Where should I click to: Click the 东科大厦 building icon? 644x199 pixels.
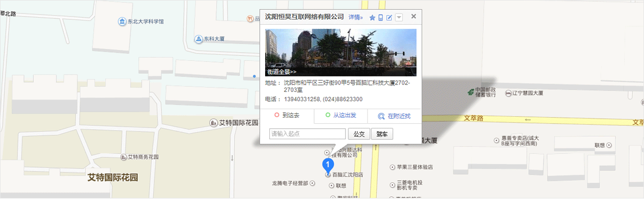pos(198,39)
